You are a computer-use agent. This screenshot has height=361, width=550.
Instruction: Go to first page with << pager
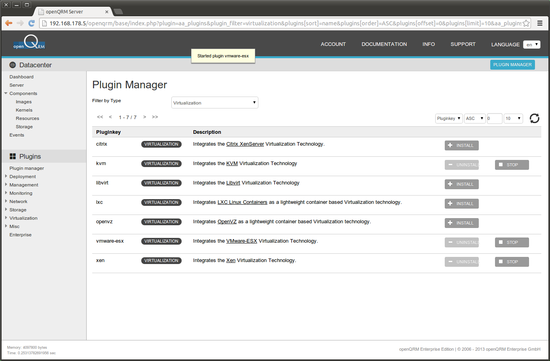click(100, 117)
